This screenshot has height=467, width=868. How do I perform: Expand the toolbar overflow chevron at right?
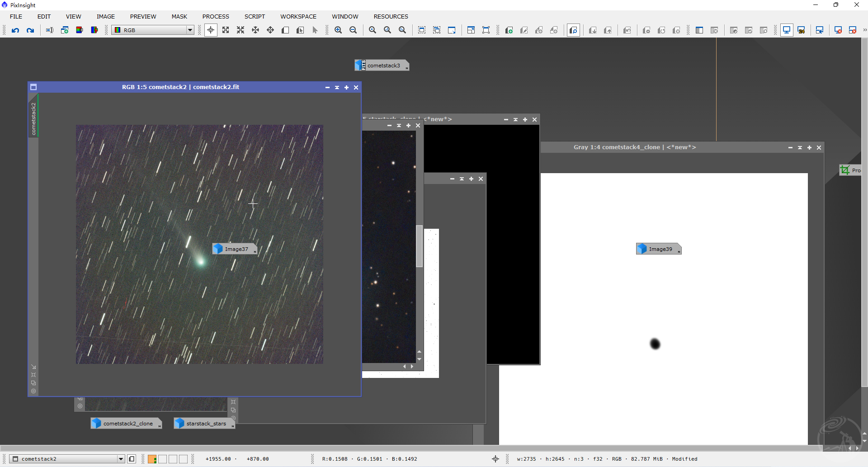(x=864, y=30)
